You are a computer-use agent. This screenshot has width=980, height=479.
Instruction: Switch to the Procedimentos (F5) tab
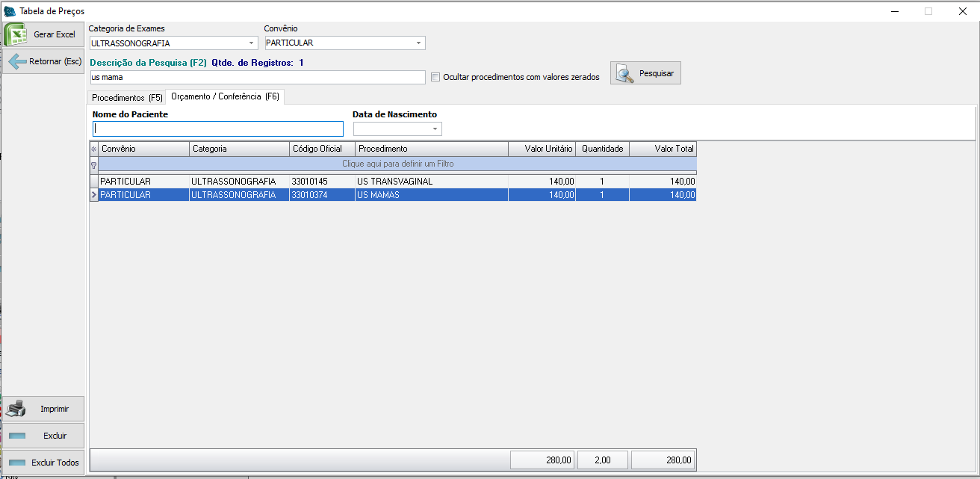coord(127,98)
